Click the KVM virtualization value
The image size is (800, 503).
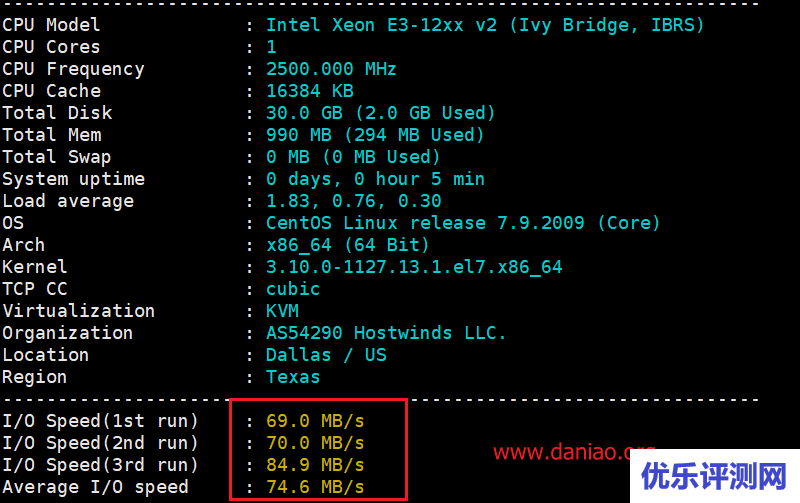coord(282,311)
